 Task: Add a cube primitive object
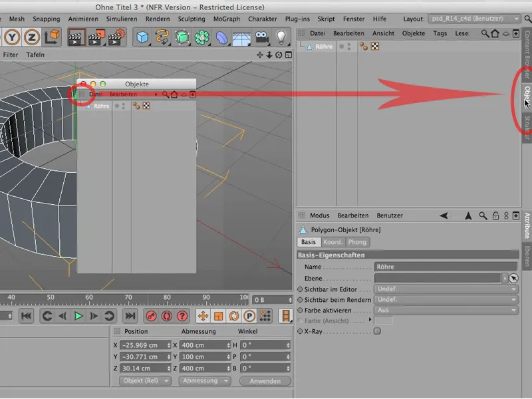(142, 37)
